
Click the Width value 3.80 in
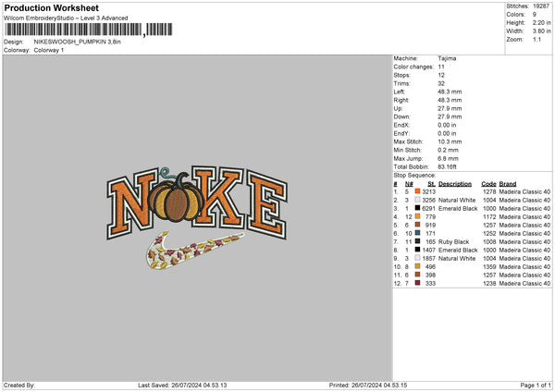(x=541, y=31)
